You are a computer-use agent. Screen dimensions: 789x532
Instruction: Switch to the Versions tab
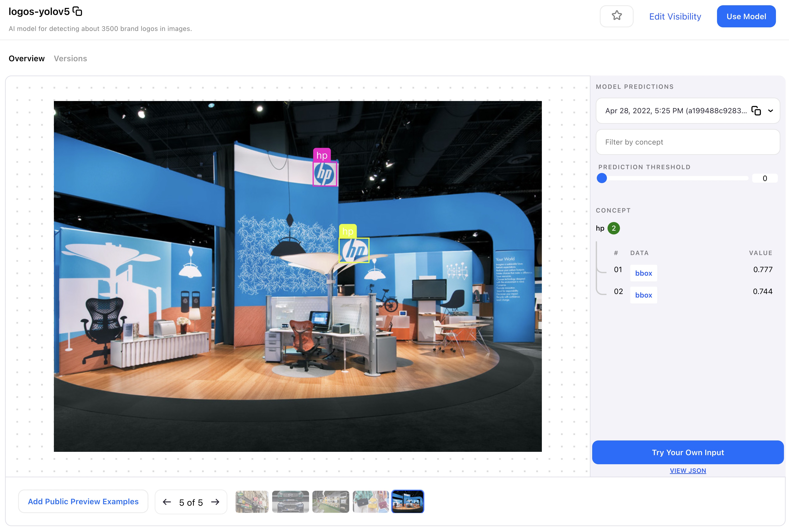coord(70,58)
